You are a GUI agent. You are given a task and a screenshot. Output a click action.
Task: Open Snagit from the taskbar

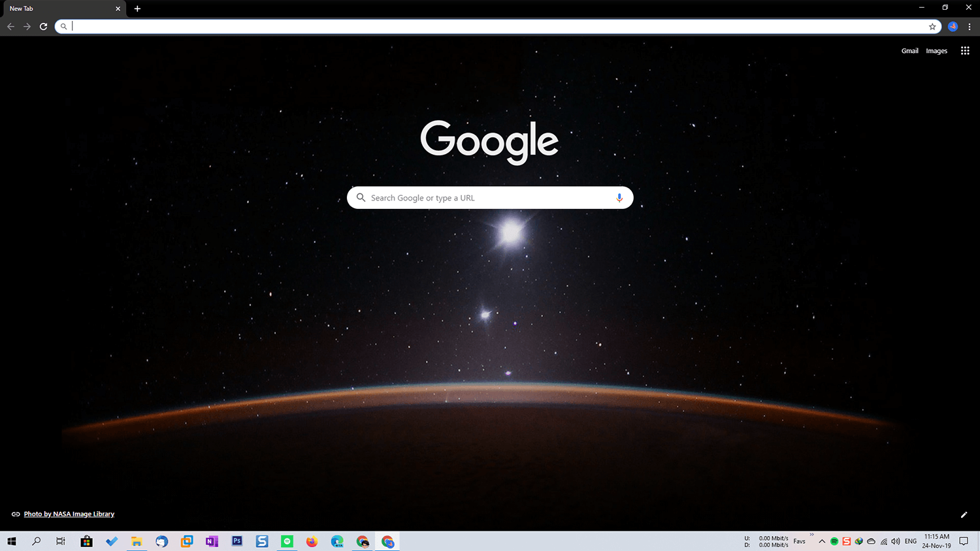pos(262,541)
